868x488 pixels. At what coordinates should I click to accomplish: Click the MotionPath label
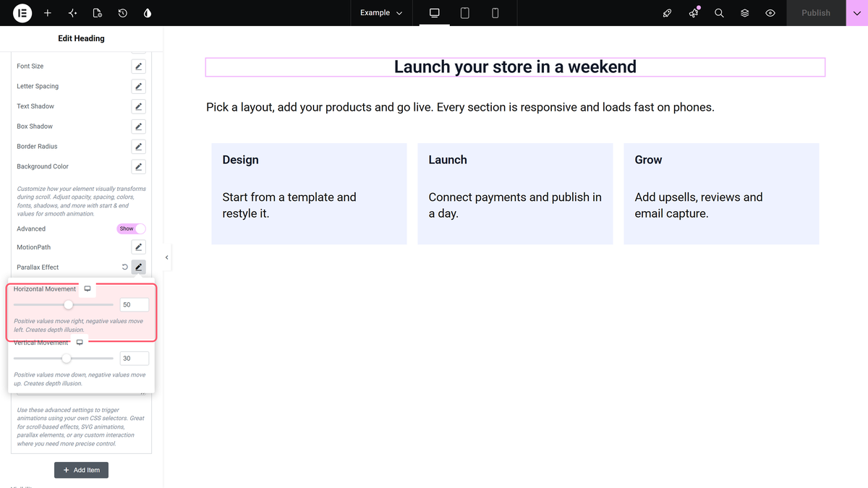click(x=33, y=247)
